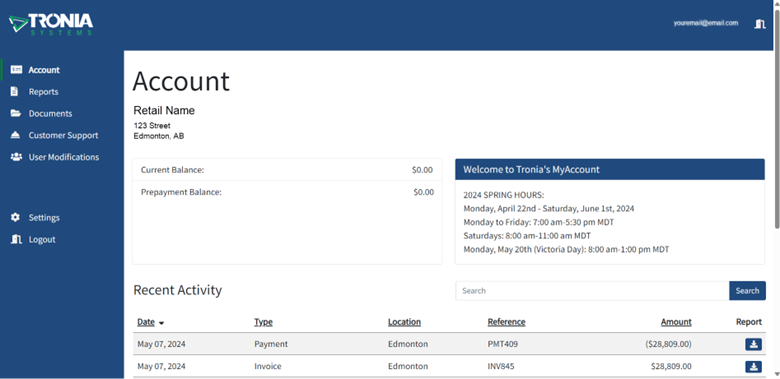Sort by the Reference column header
The width and height of the screenshot is (780, 379).
(x=506, y=322)
